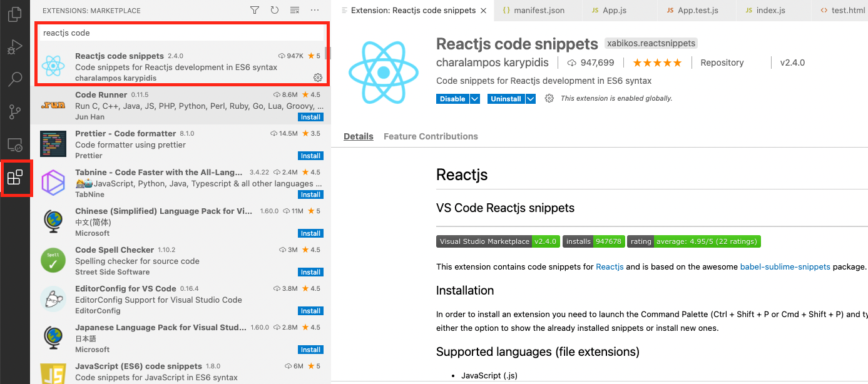This screenshot has height=384, width=868.
Task: Focus the extensions search field
Action: click(181, 33)
